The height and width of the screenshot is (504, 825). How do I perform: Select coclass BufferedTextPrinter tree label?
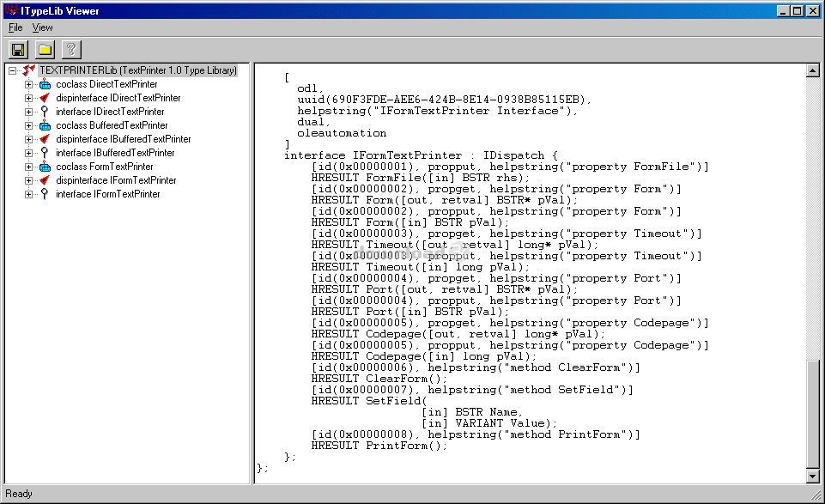pyautogui.click(x=112, y=125)
